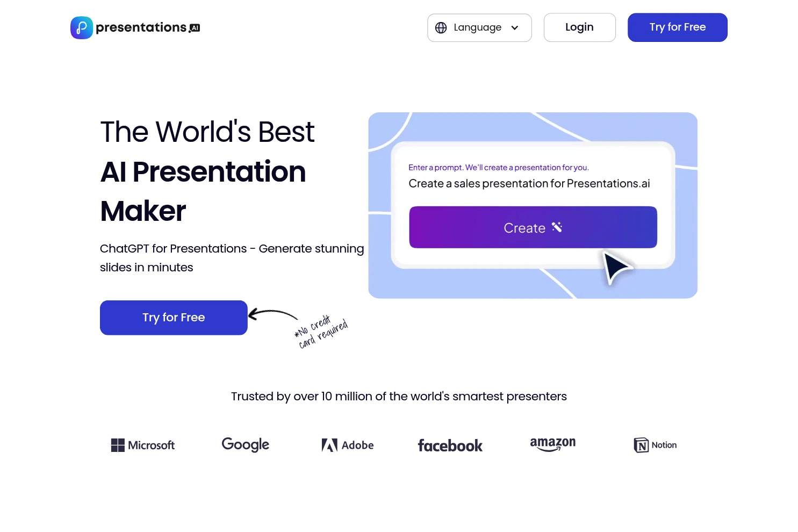
Task: Select the Amazon logo
Action: (552, 444)
